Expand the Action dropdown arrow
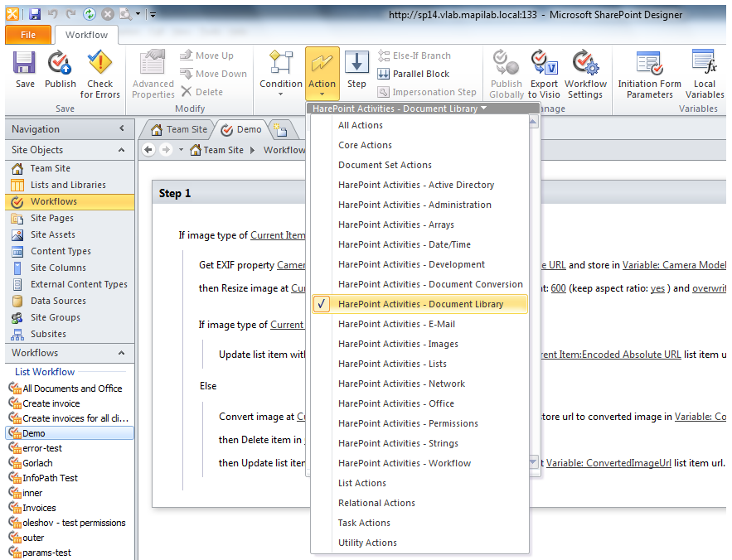Viewport: 732px width, 560px height. click(x=322, y=94)
